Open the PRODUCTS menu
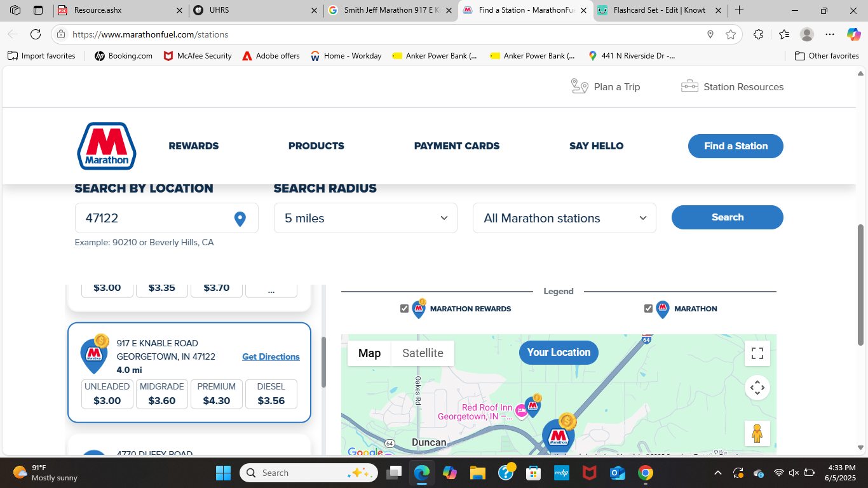Viewport: 868px width, 488px height. (316, 146)
